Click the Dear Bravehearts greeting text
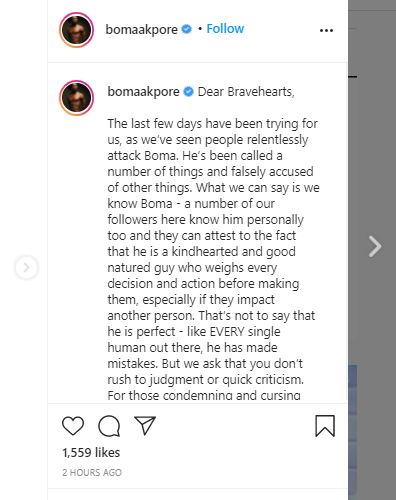 [x=246, y=92]
